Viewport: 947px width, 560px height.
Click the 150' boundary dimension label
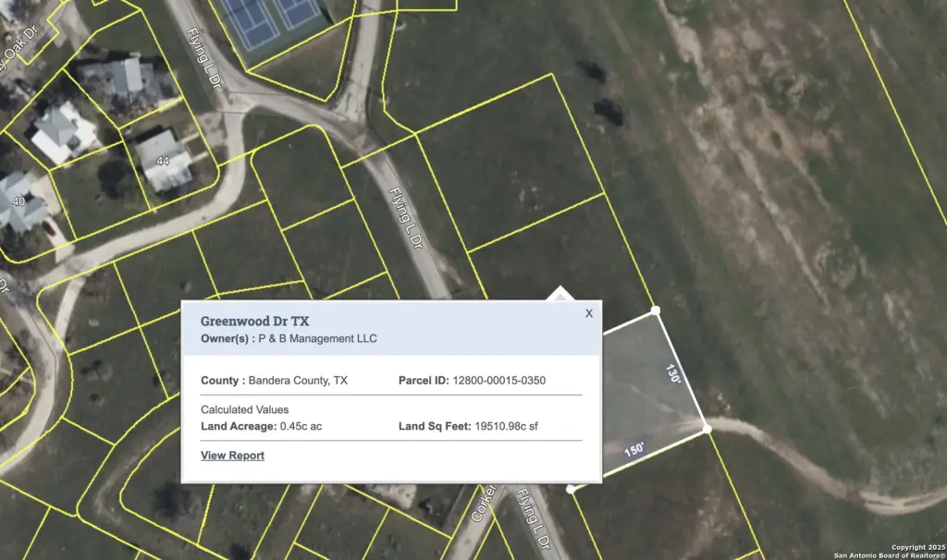[x=634, y=450]
